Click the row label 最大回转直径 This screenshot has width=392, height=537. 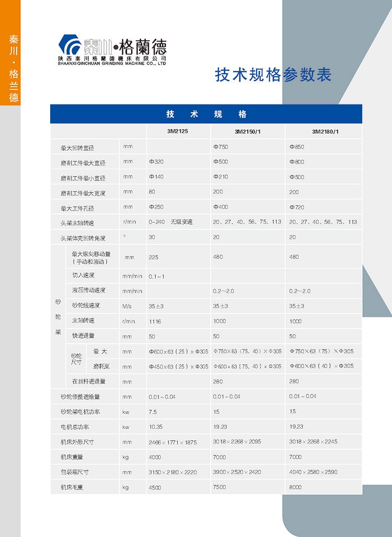[77, 148]
